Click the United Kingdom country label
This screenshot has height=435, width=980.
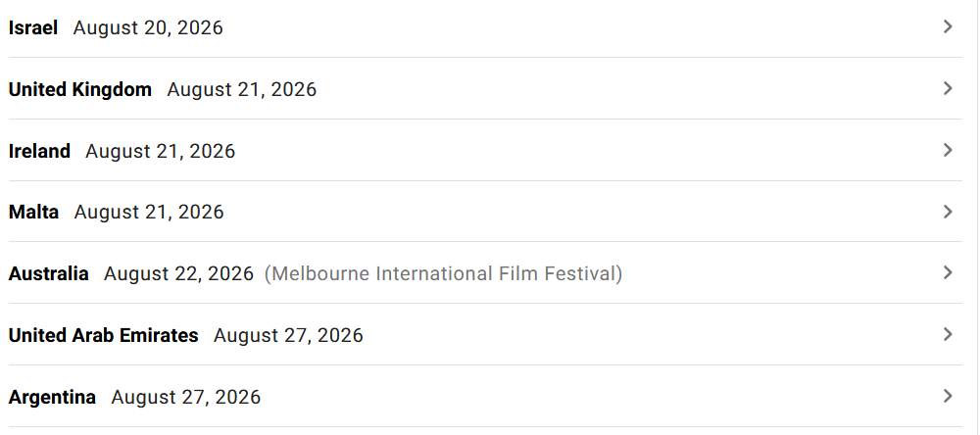click(80, 89)
